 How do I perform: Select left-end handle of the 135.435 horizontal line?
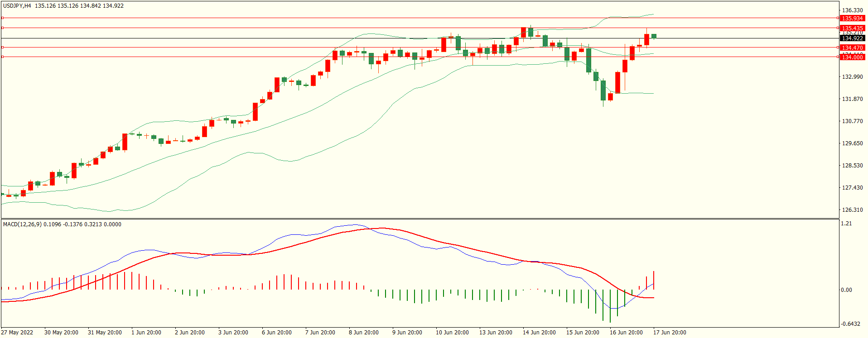coord(2,28)
